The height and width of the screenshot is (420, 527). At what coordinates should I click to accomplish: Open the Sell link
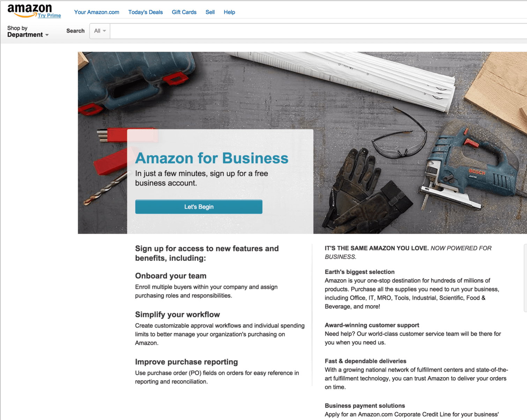[210, 12]
